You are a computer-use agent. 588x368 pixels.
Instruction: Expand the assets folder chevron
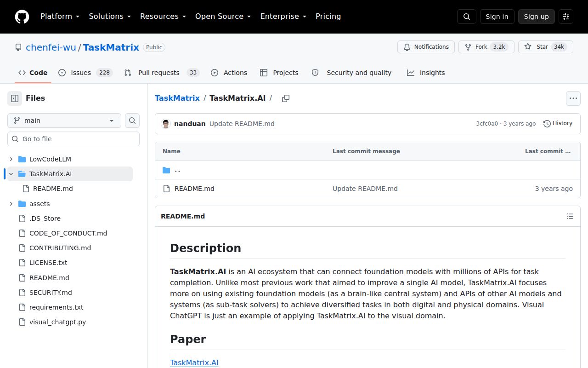coord(11,204)
